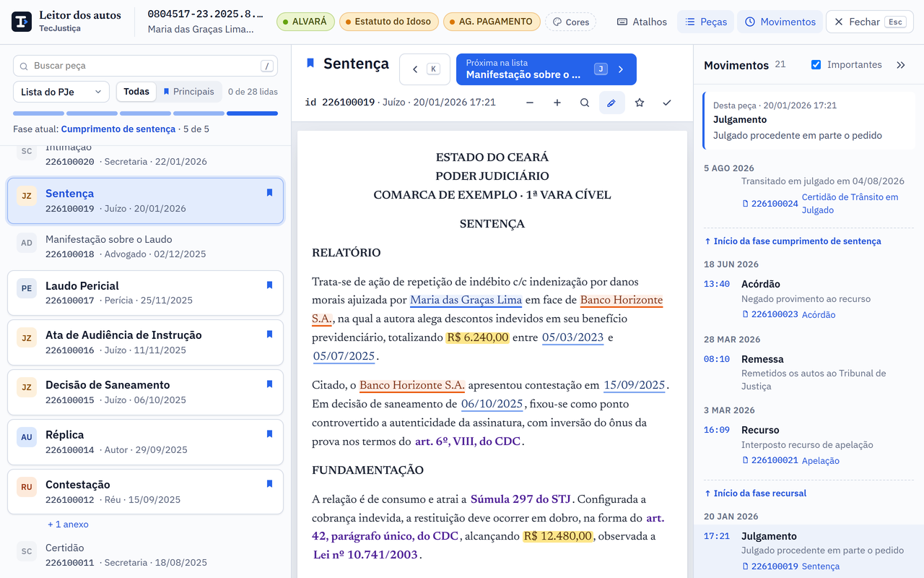Open the Laudo Pericial piece
The height and width of the screenshot is (578, 924).
click(x=145, y=293)
